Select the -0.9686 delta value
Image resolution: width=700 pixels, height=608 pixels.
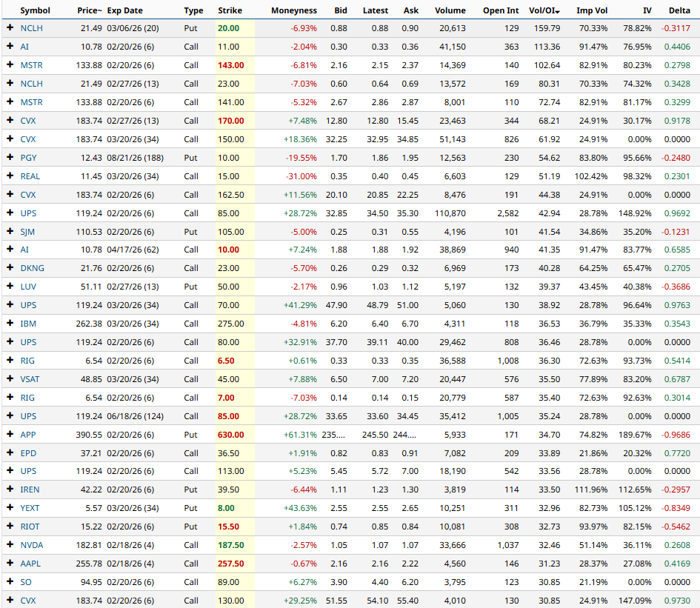click(x=676, y=435)
